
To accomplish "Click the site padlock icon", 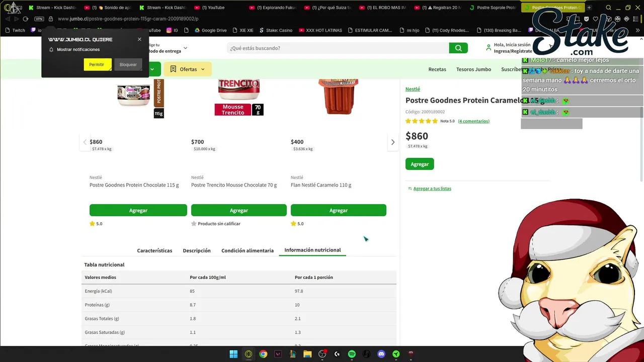I will tap(50, 19).
